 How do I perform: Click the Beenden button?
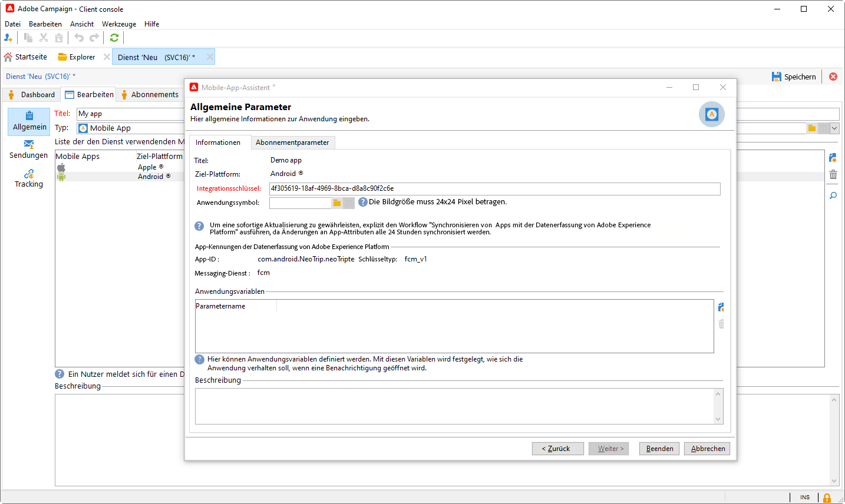pyautogui.click(x=659, y=449)
